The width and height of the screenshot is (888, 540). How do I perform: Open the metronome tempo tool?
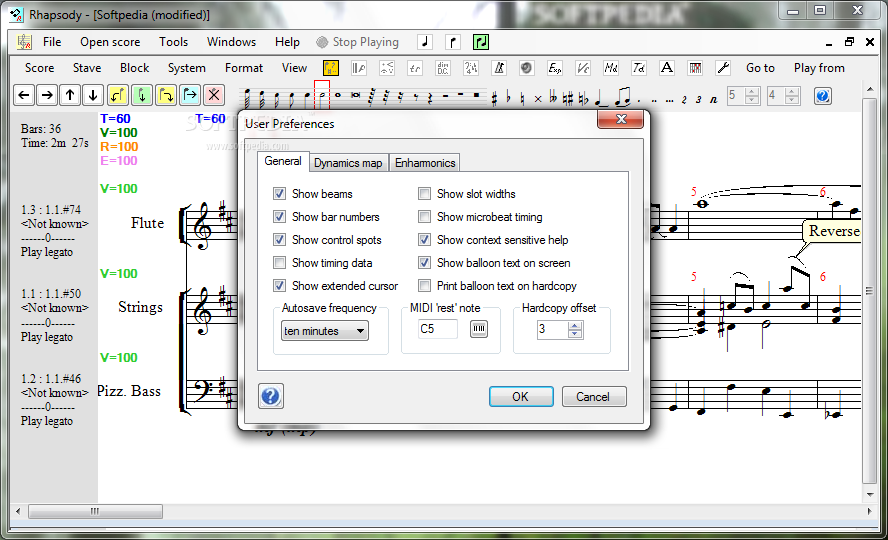(499, 68)
